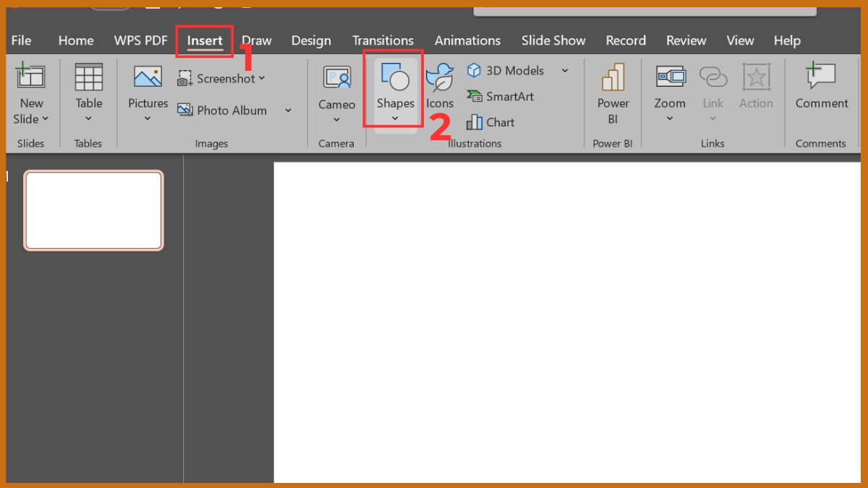The image size is (868, 488).
Task: Open the File menu
Action: (22, 40)
